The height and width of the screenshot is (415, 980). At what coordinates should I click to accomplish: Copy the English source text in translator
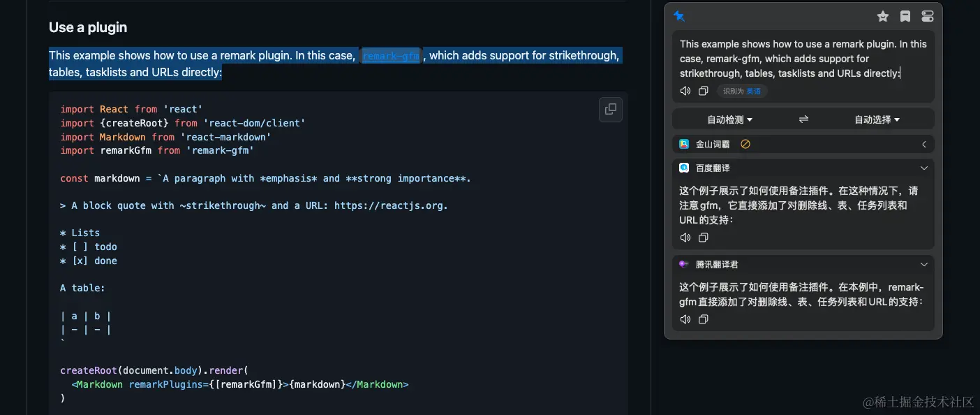tap(703, 91)
